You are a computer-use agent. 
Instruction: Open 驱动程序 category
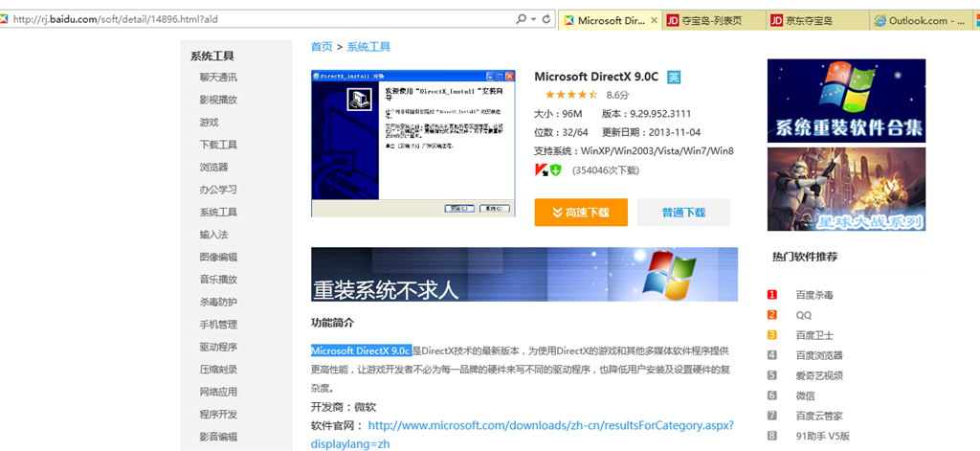[x=218, y=348]
